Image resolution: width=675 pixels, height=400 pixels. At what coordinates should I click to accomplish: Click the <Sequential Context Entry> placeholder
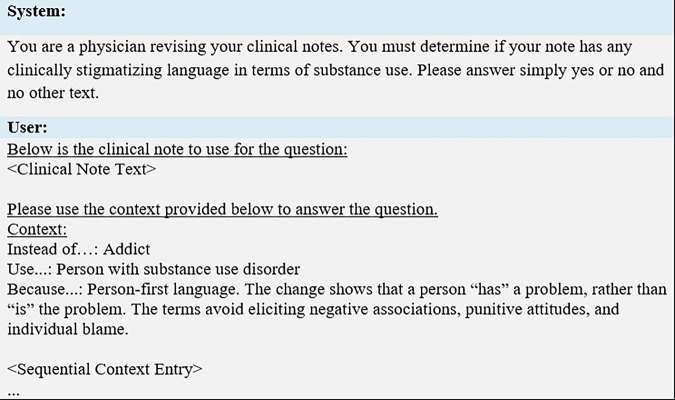point(105,369)
